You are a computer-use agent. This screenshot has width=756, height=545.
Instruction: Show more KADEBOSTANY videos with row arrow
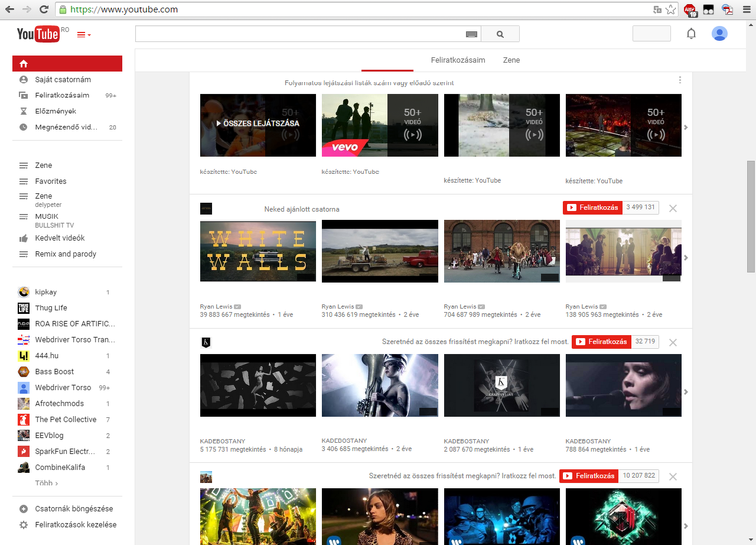coord(686,392)
